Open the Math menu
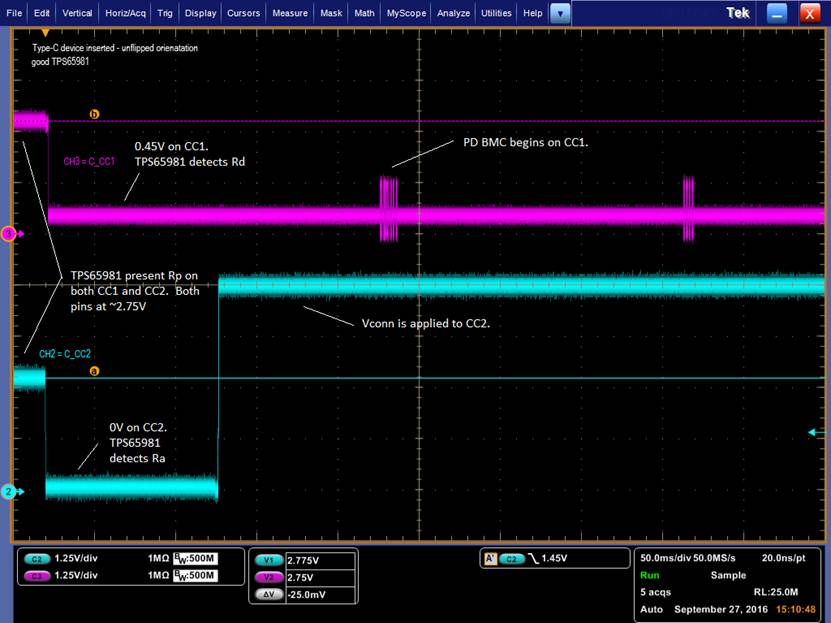Screen dimensions: 831x623 (364, 13)
